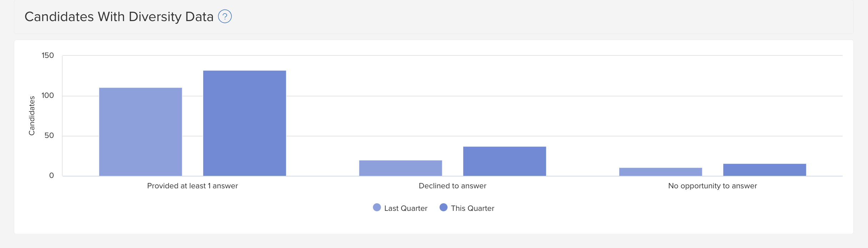Viewport: 868px width, 248px height.
Task: Select This Quarter bar for Provided at least 1 answer
Action: pyautogui.click(x=245, y=123)
